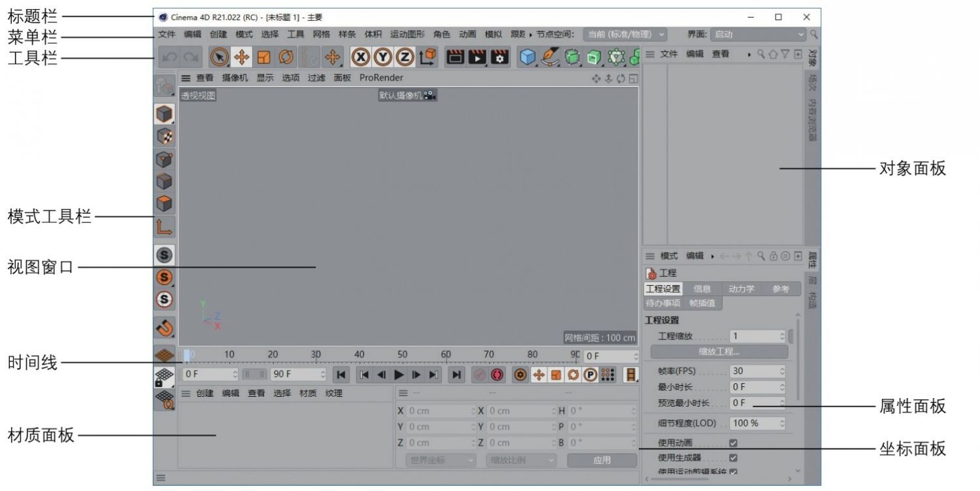Select the Live Selection arrow tool

click(x=219, y=58)
